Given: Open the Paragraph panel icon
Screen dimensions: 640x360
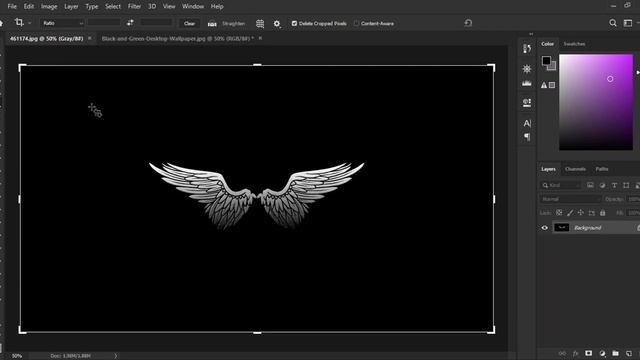Looking at the screenshot, I should tap(527, 137).
